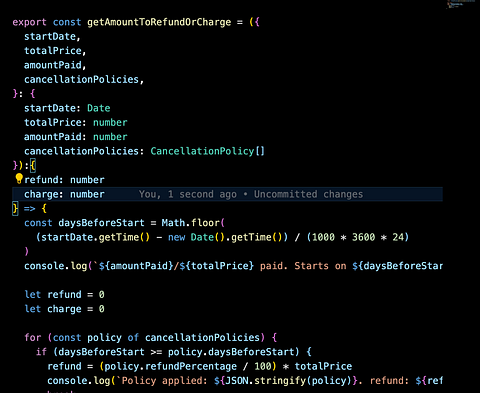Click the highlighted opening brace after '}):'

point(33,165)
